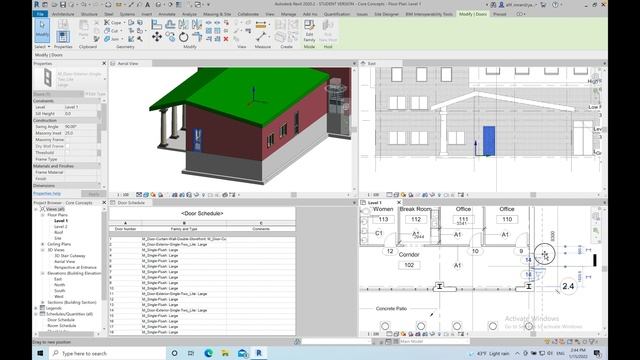Screen dimensions: 640x360
Task: Toggle the Threshold checkbox
Action: click(x=68, y=153)
